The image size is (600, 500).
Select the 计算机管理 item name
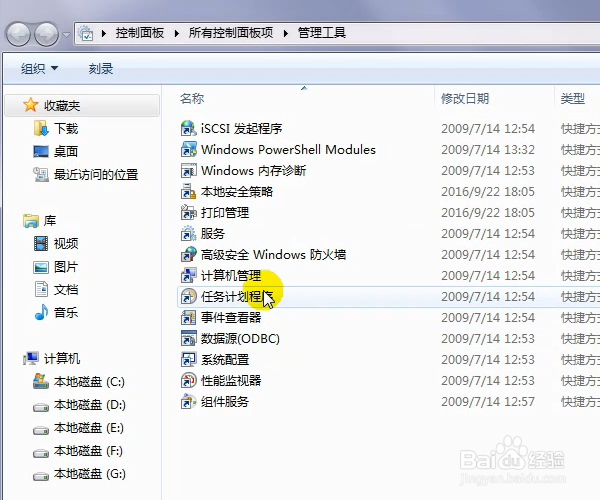click(x=231, y=276)
